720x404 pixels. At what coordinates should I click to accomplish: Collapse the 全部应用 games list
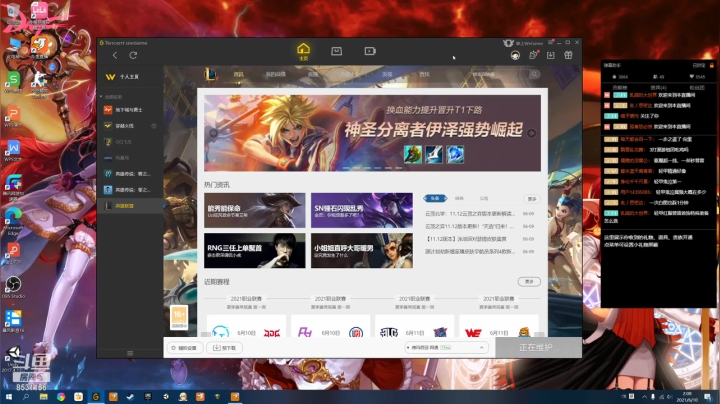point(101,96)
